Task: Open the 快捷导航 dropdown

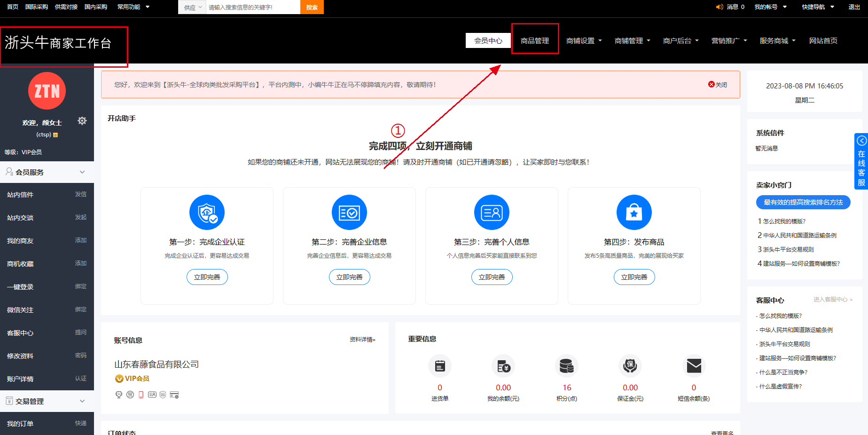Action: (818, 7)
